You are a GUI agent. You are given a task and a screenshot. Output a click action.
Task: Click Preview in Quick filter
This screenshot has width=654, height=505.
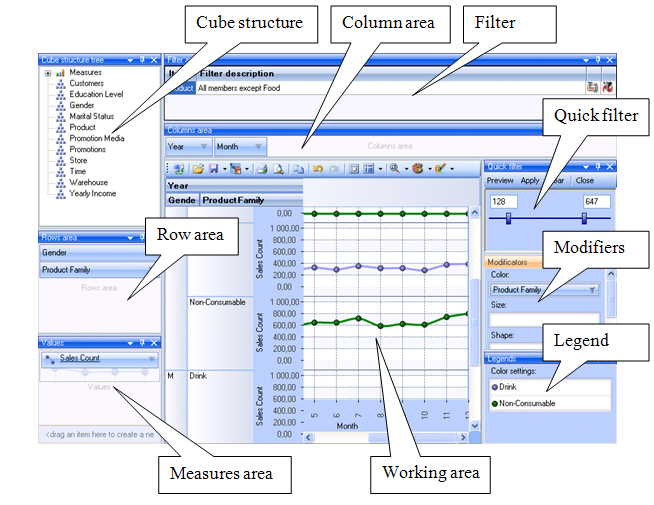[500, 181]
